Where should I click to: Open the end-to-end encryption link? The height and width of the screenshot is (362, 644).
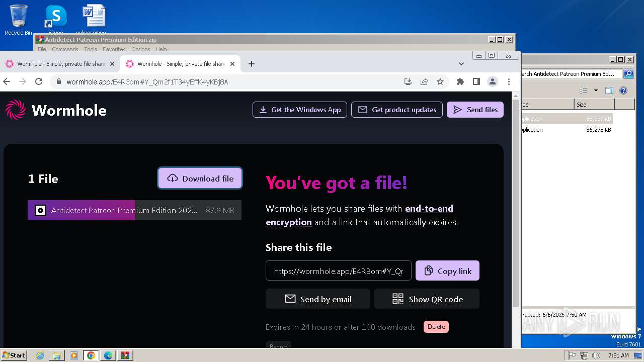coord(359,215)
